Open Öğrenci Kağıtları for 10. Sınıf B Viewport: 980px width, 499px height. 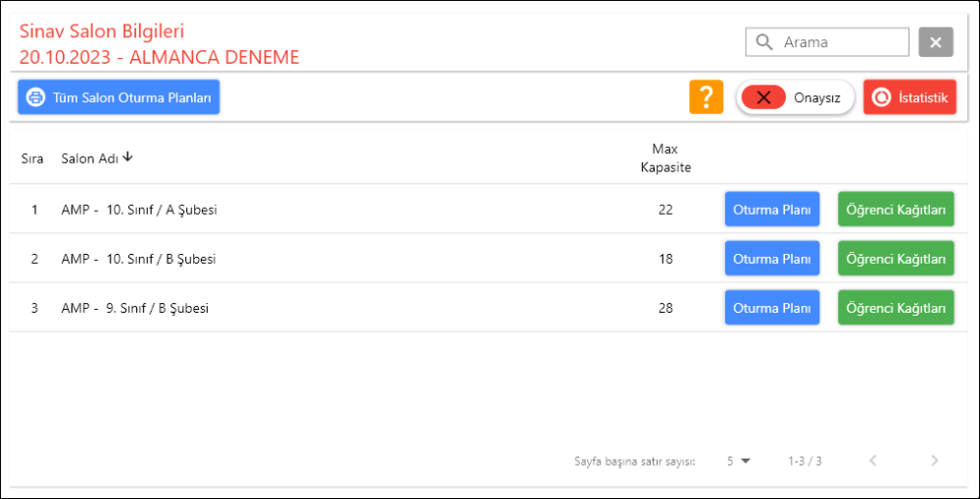click(x=895, y=259)
